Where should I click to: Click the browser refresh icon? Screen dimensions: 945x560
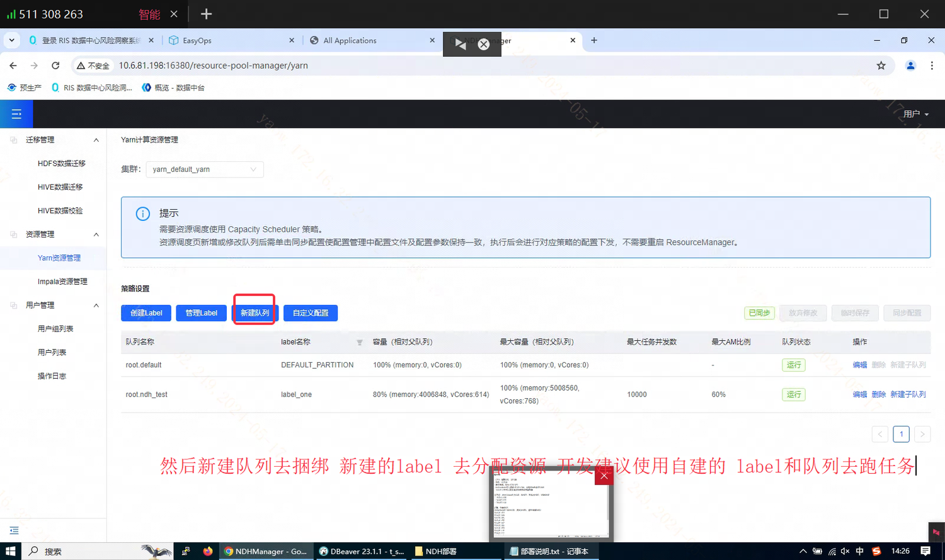[56, 65]
